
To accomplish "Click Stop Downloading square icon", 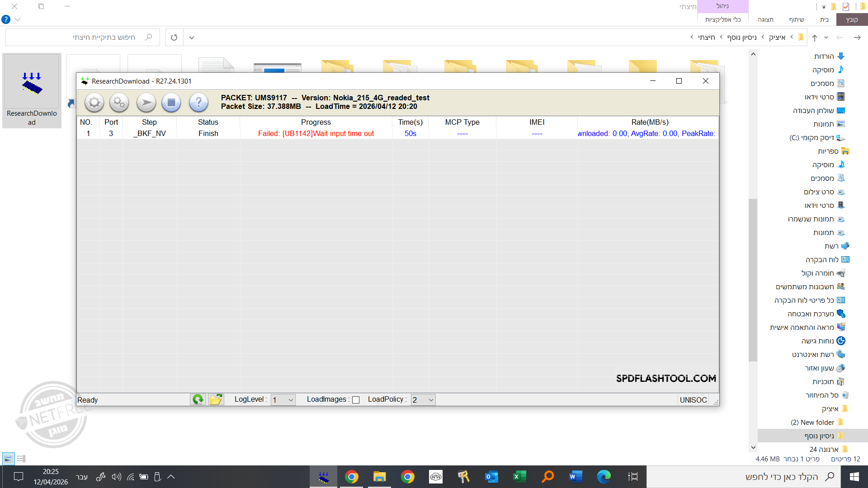I will tap(171, 103).
